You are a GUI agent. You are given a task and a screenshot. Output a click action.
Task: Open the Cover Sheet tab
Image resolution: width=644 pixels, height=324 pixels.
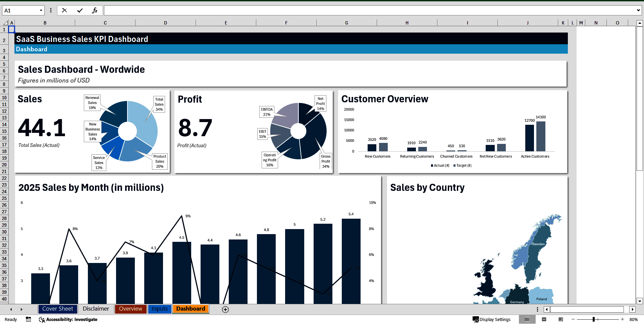(57, 309)
